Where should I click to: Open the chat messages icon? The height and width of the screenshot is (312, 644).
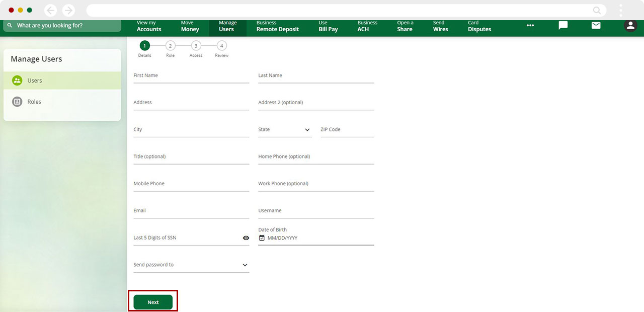click(x=563, y=26)
